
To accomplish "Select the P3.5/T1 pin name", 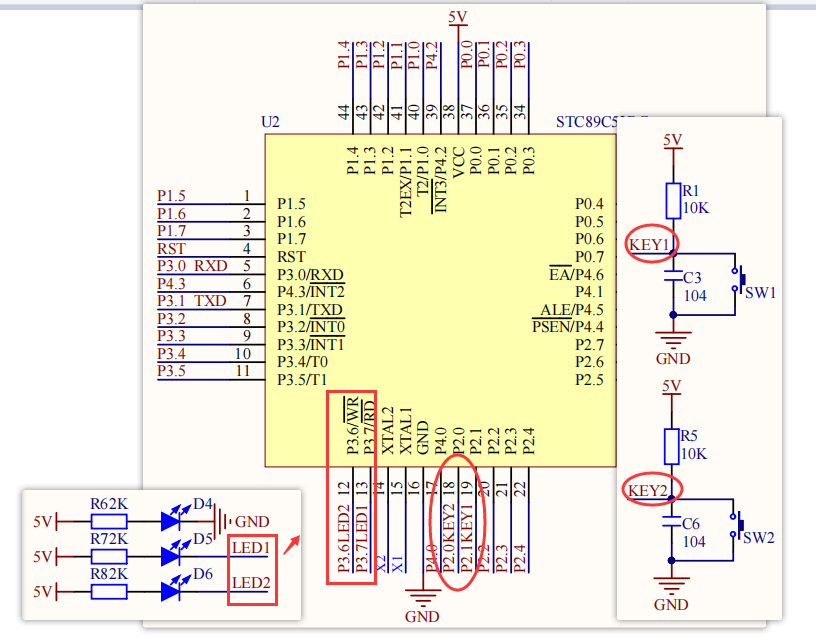I will [302, 380].
